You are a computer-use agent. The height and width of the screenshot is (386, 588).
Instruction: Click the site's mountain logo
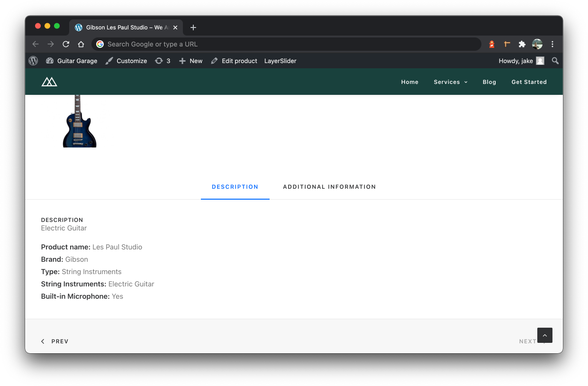[x=49, y=81]
